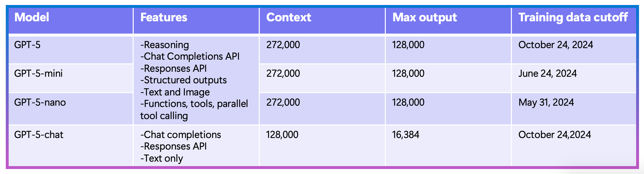Select the GPT-5-nano max output 128,000
Screen dimensions: 644x174
pos(408,103)
